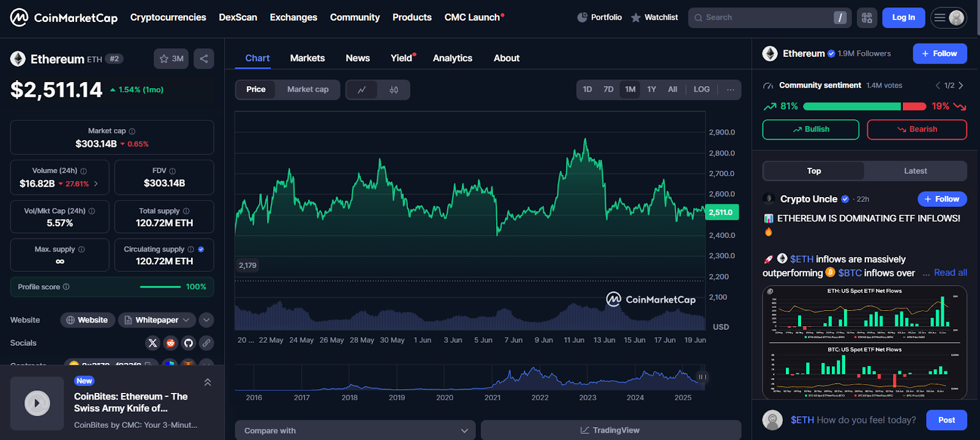
Task: Set chart range to 1D
Action: point(587,89)
